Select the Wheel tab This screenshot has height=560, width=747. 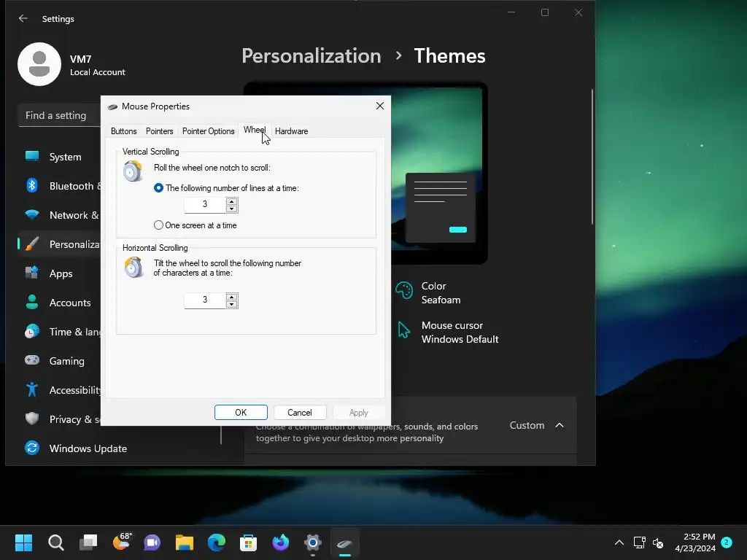(255, 130)
